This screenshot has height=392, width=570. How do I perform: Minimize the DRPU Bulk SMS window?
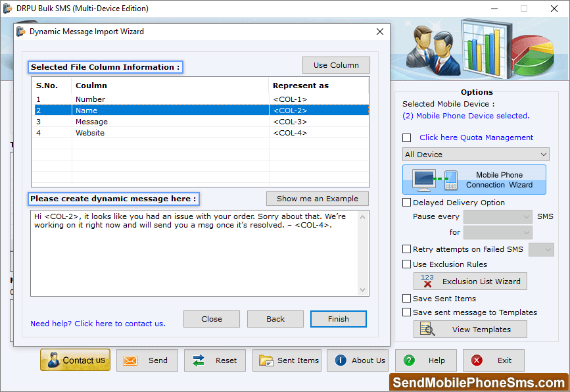(x=494, y=9)
